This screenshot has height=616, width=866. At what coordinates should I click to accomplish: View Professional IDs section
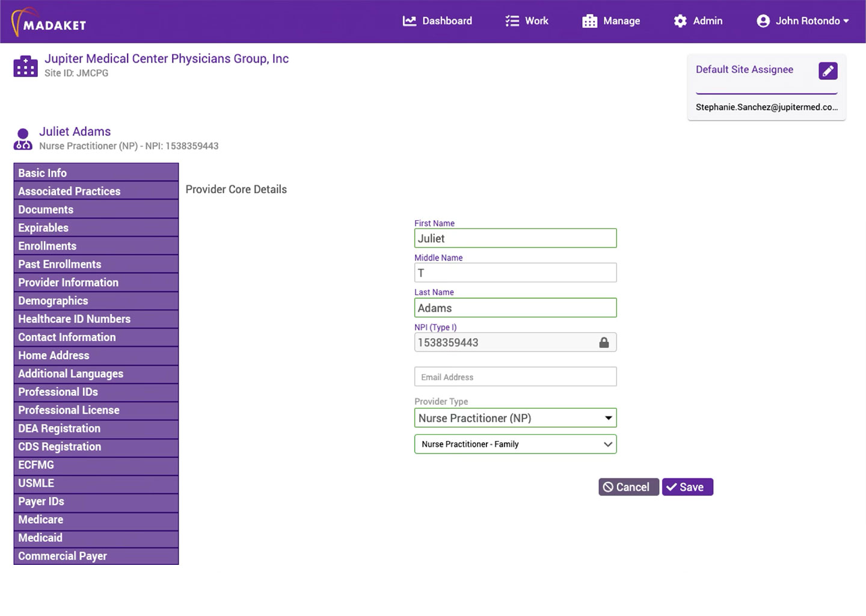click(x=96, y=392)
